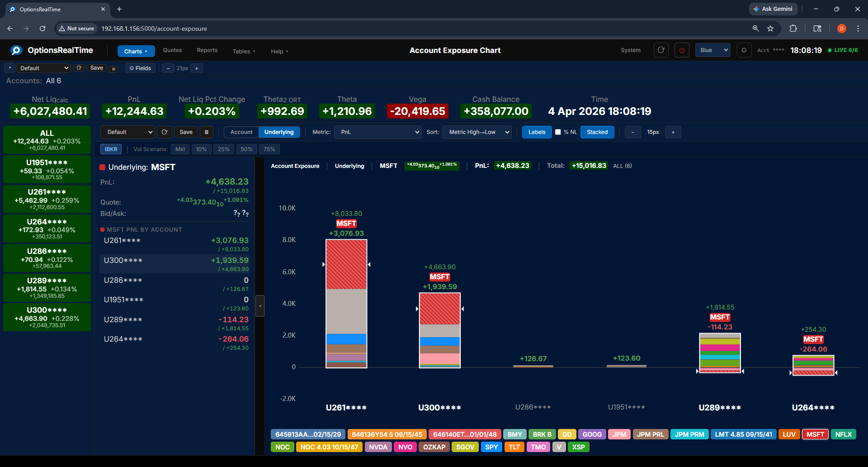Open the Sort Metric High→Low dropdown
Screen dimensions: 868x467
[476, 132]
